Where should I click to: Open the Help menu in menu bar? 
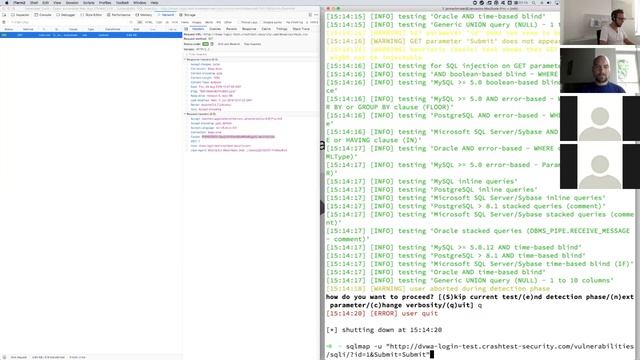pos(154,2)
